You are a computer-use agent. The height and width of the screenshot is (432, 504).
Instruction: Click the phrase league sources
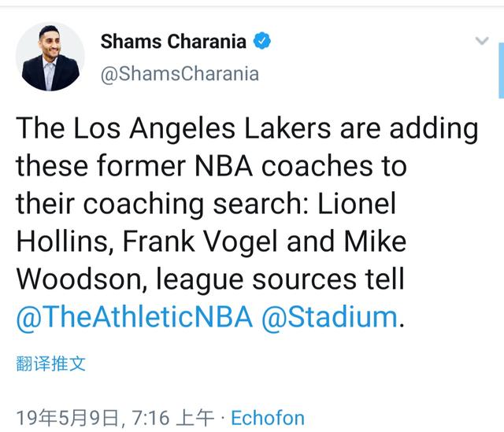pos(256,280)
